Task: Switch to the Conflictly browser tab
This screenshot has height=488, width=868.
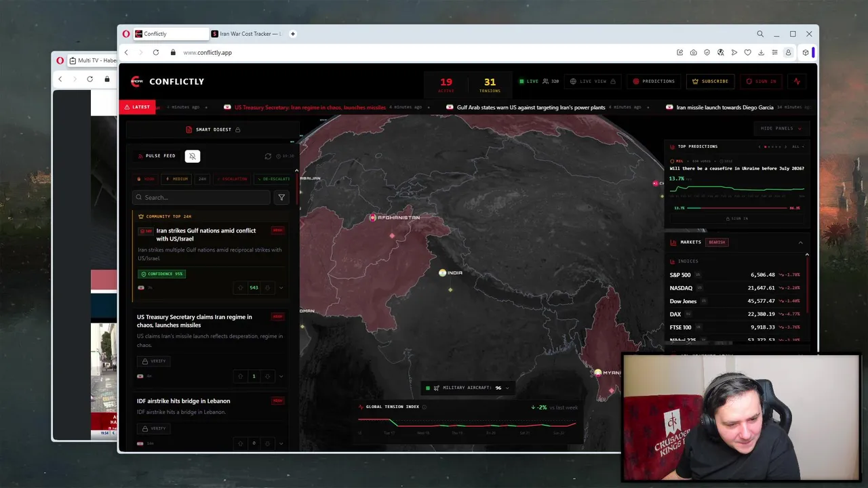Action: [171, 34]
